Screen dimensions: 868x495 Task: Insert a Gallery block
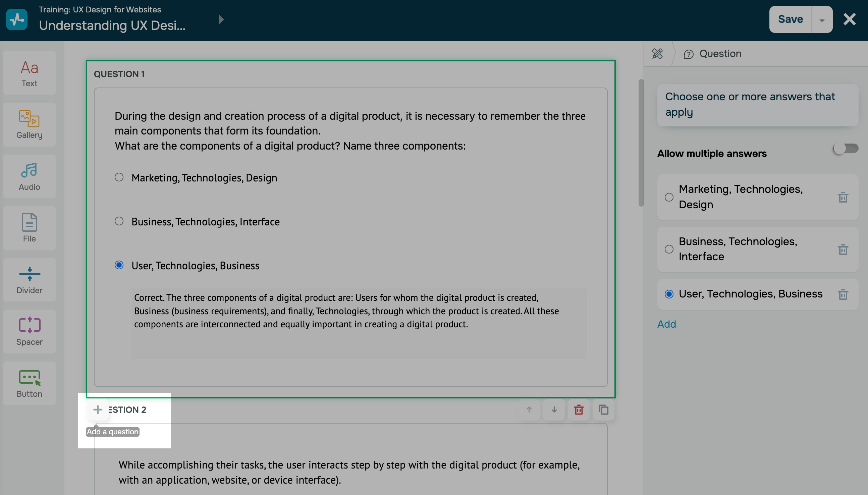click(x=30, y=125)
